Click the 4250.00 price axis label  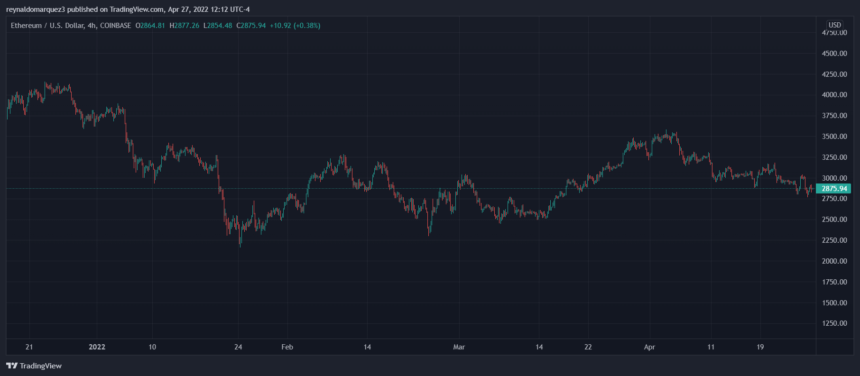pyautogui.click(x=835, y=75)
